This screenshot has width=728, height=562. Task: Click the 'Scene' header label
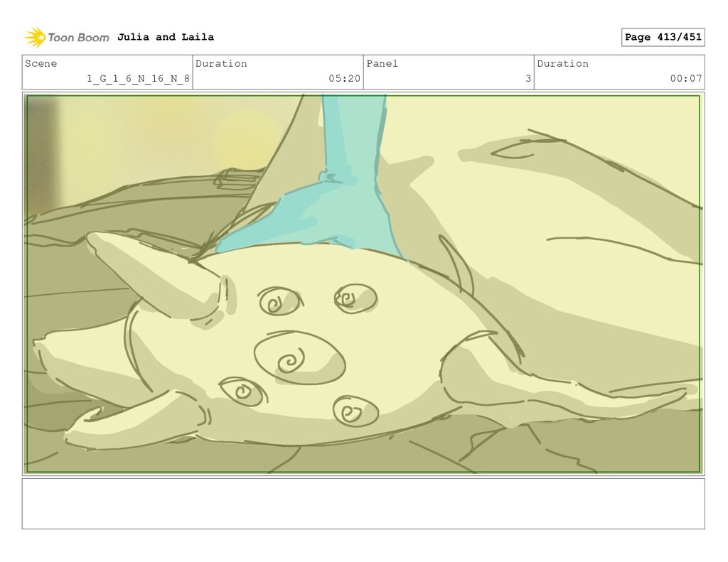pos(41,63)
